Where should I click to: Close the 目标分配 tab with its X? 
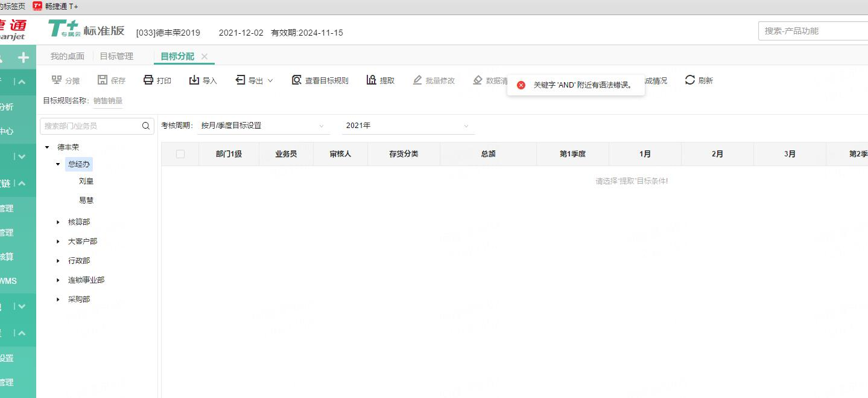(x=204, y=56)
